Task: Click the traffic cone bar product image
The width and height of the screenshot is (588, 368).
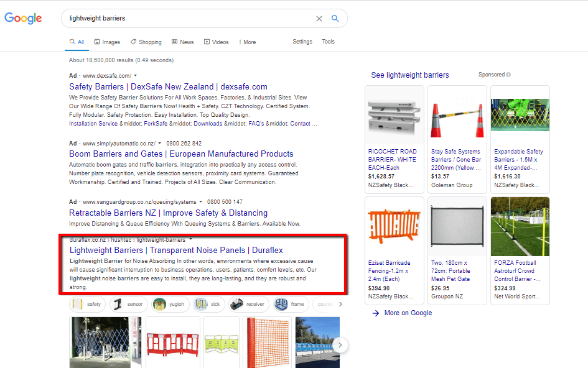Action: click(x=457, y=115)
